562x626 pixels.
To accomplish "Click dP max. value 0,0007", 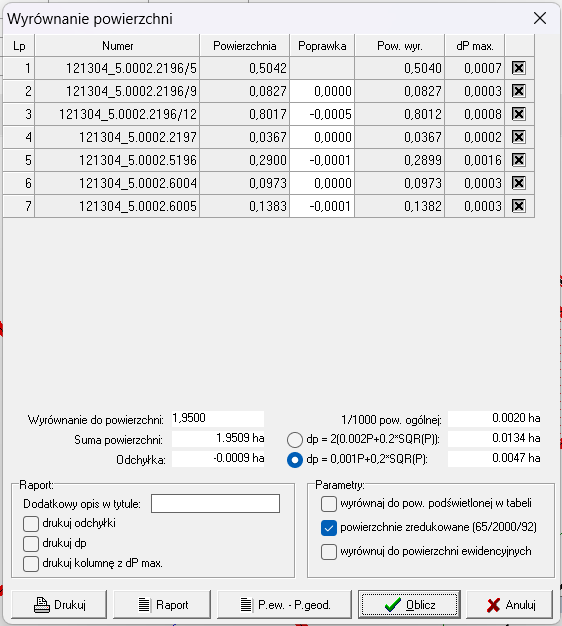I will point(475,68).
